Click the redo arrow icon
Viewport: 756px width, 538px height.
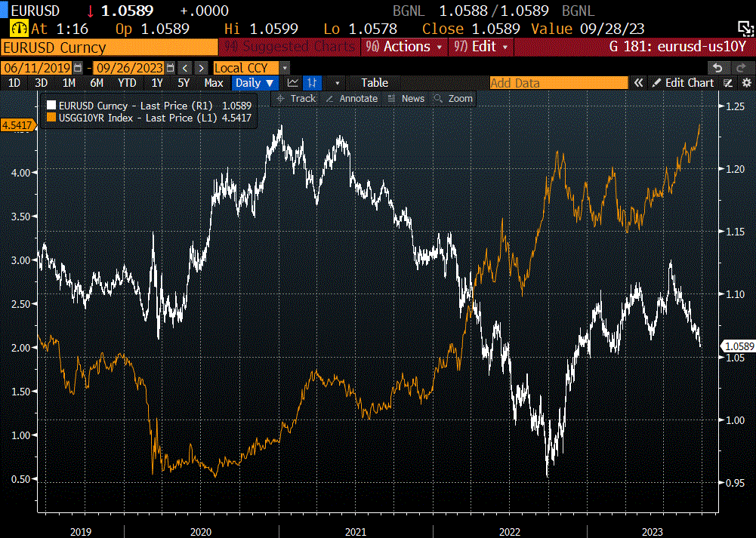[741, 68]
